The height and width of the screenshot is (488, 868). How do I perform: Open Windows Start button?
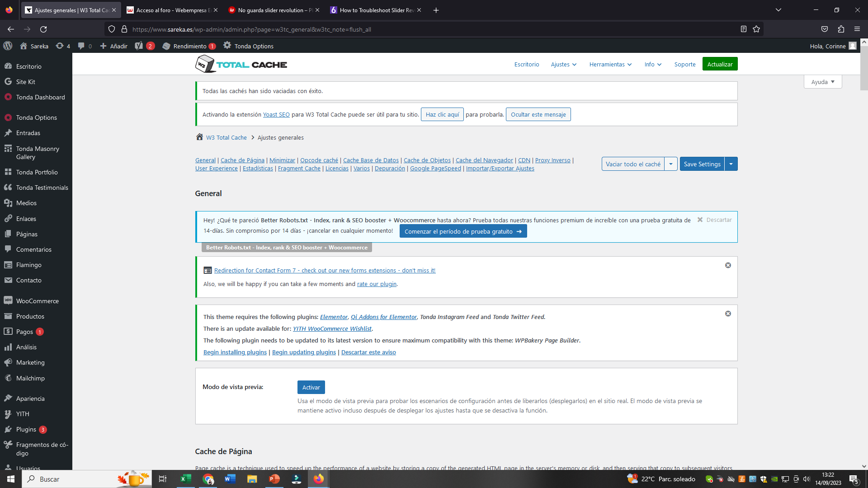(x=11, y=479)
